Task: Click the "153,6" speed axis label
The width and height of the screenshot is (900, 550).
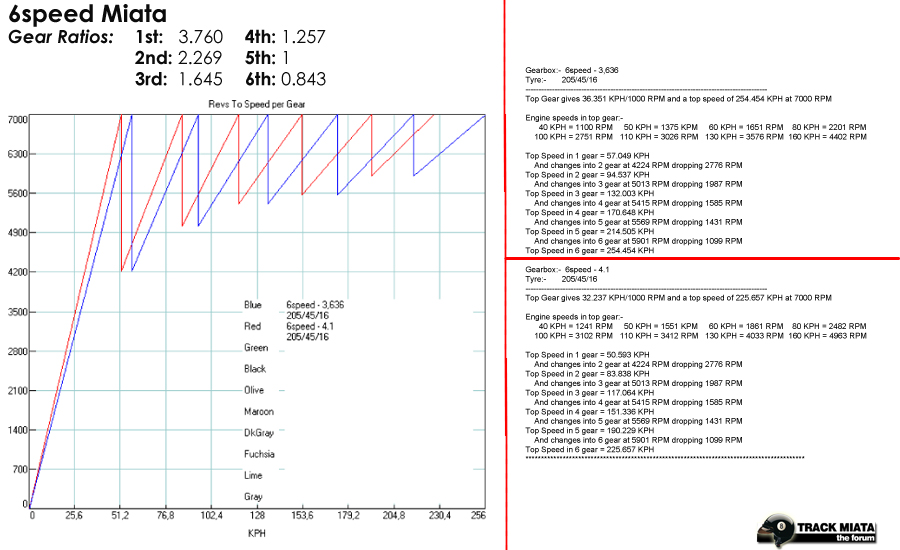Action: tap(302, 516)
